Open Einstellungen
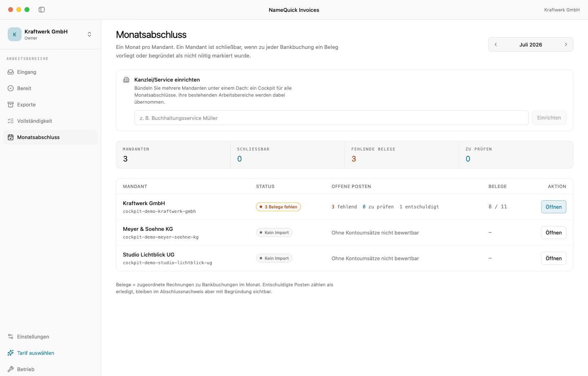This screenshot has height=376, width=588. point(50,337)
